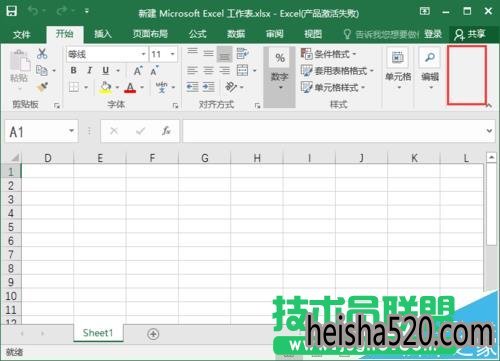Apply yellow fill color
The height and width of the screenshot is (361, 500).
tap(106, 87)
